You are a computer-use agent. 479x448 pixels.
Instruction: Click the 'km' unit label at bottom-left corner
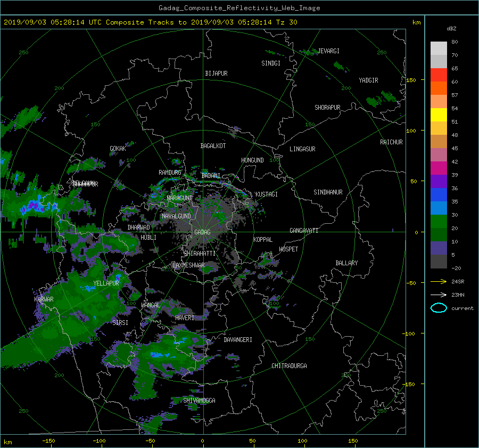coord(7,442)
